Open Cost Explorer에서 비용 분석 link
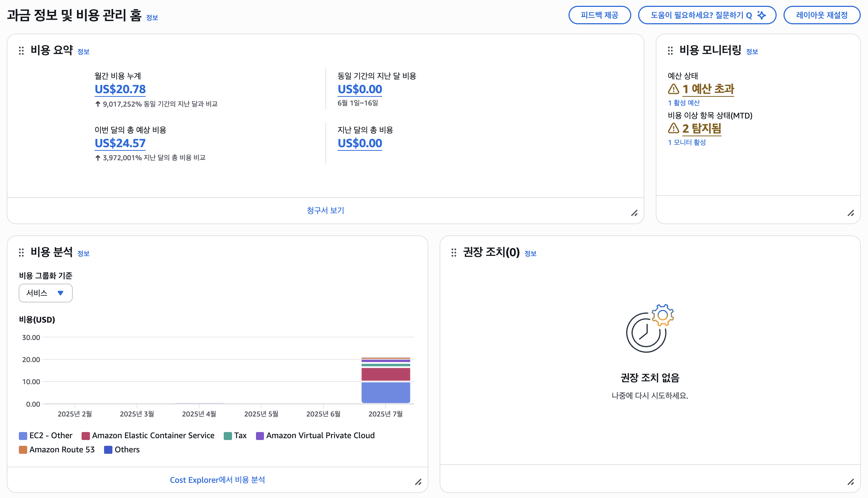Image resolution: width=868 pixels, height=498 pixels. (217, 480)
